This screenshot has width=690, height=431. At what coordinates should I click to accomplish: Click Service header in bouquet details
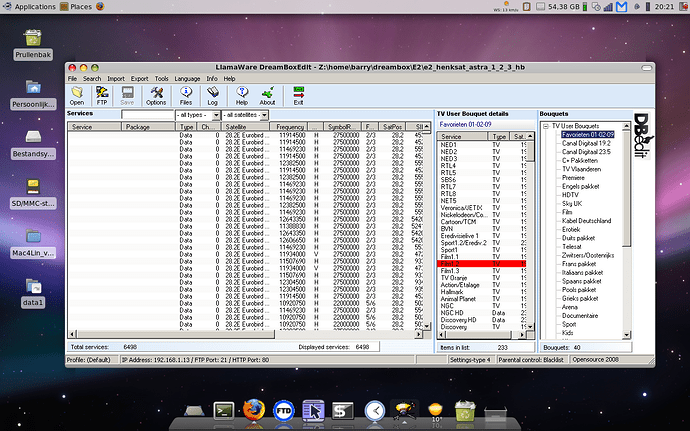[x=461, y=136]
